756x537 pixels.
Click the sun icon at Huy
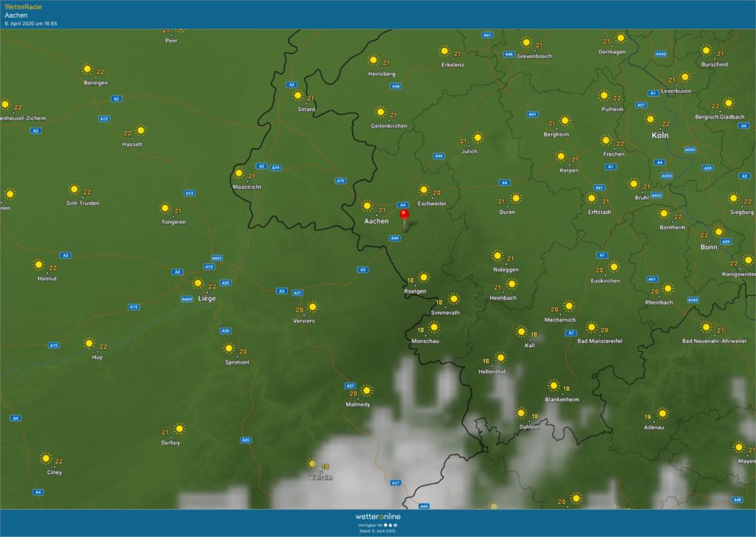(x=89, y=344)
